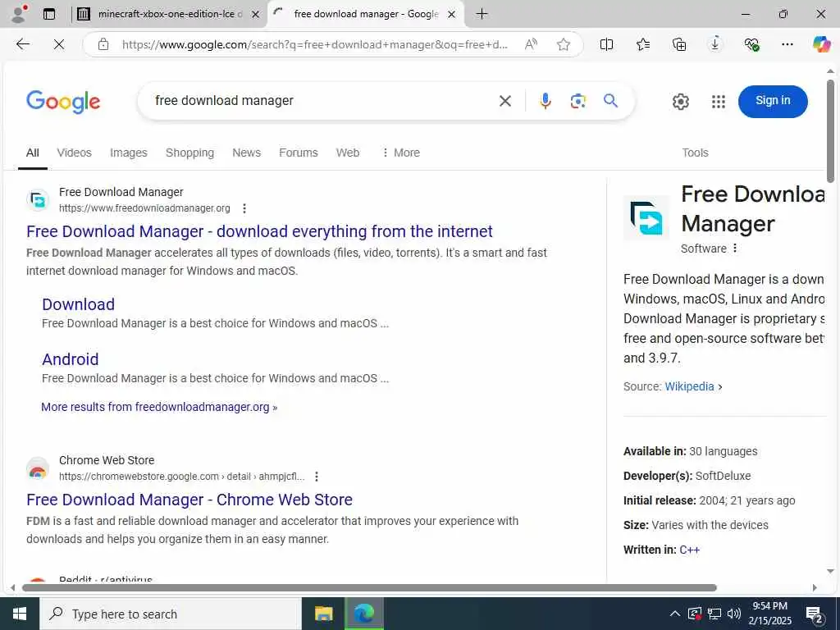Click the Sign in button
840x630 pixels.
[x=773, y=101]
